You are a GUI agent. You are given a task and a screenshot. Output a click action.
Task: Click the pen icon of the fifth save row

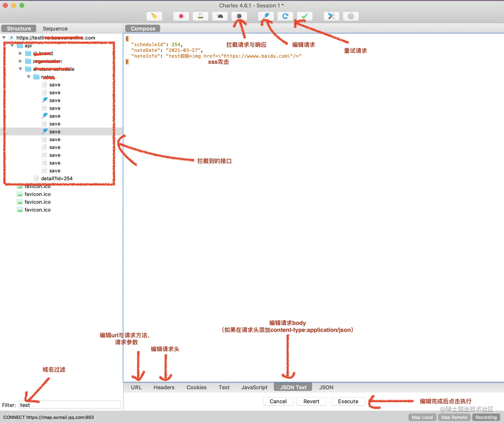pyautogui.click(x=45, y=116)
